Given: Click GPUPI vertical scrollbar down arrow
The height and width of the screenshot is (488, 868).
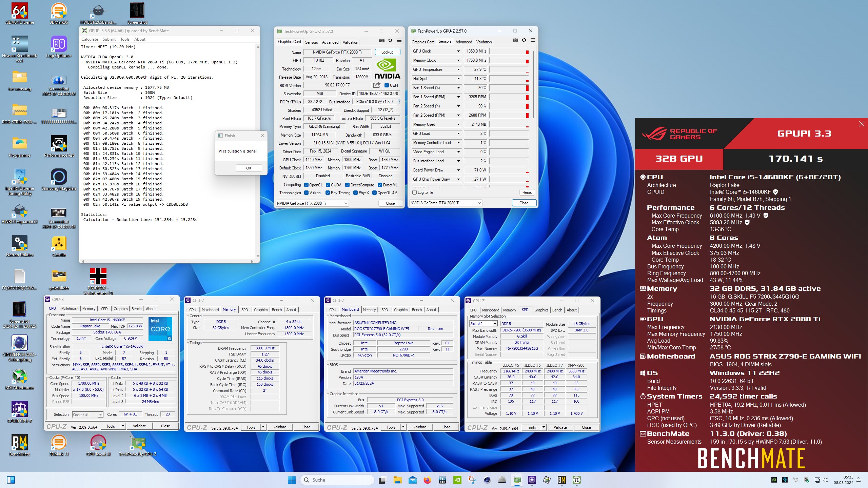Looking at the screenshot, I should tap(258, 256).
